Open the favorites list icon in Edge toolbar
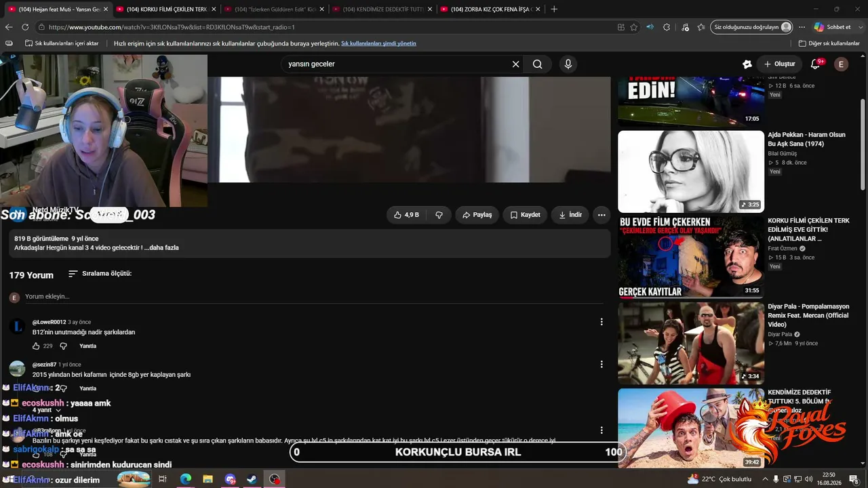 coord(701,27)
